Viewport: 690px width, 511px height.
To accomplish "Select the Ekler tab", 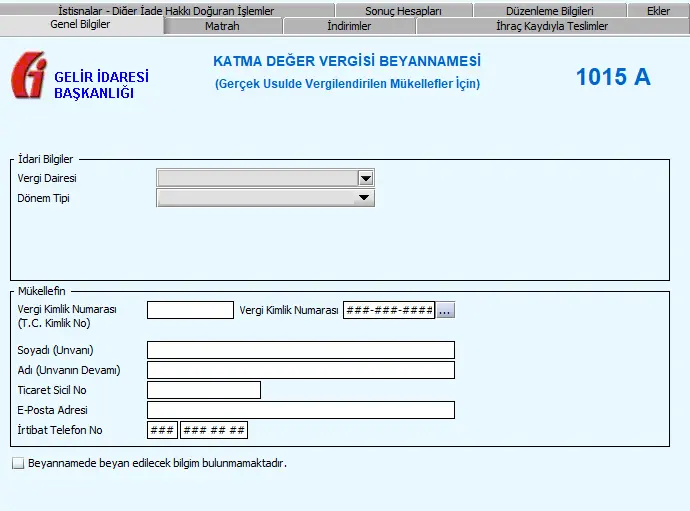I will [658, 11].
